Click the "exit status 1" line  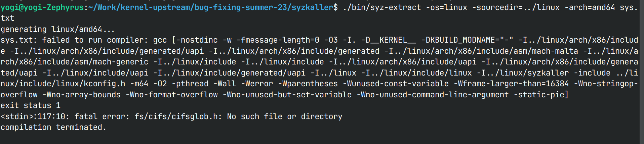(x=30, y=106)
